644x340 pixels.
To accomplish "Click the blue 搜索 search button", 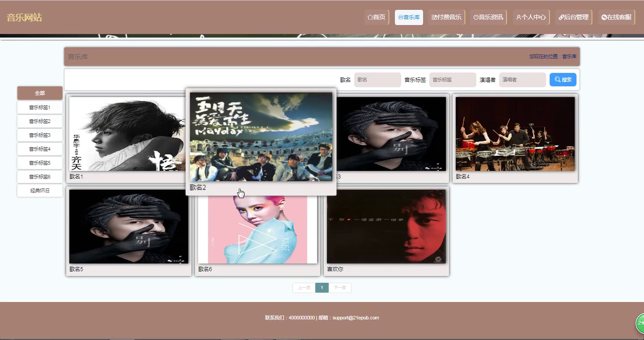I will (x=563, y=80).
